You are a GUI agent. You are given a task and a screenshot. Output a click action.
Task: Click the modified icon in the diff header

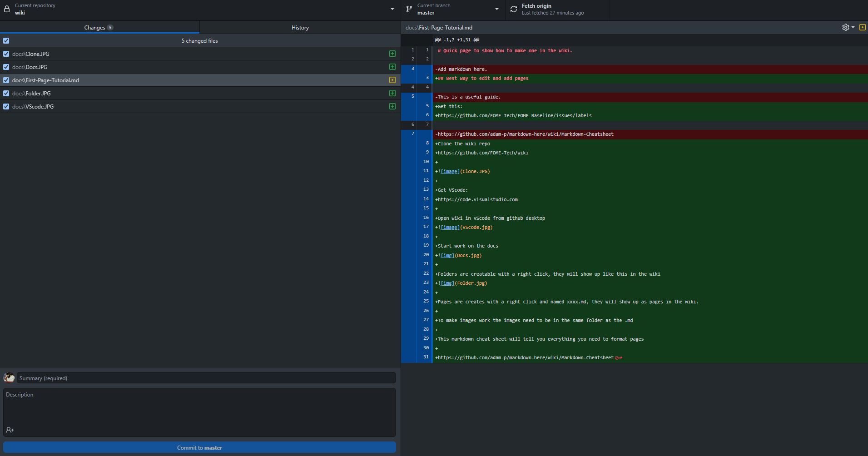coord(862,27)
